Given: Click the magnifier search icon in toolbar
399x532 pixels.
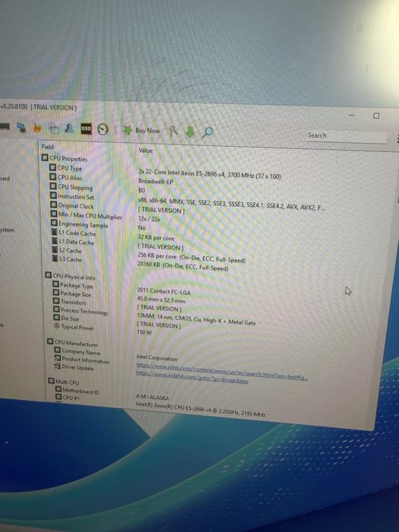Looking at the screenshot, I should click(x=207, y=132).
